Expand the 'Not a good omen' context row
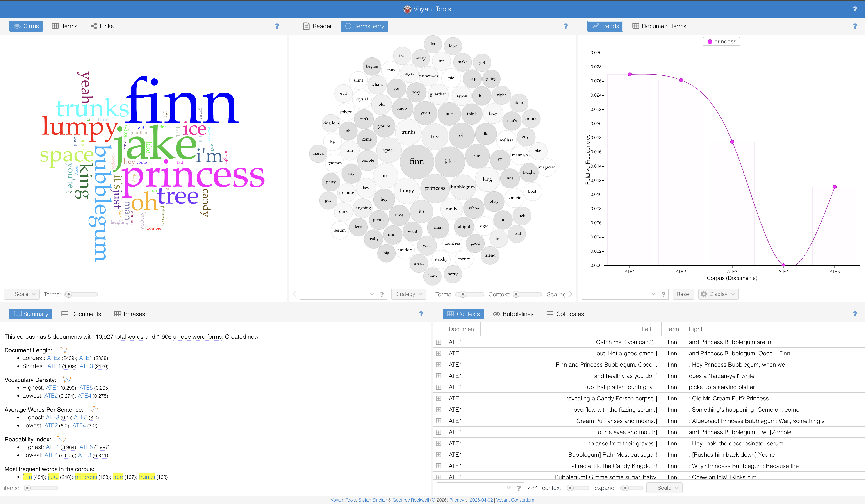Screen dimensions: 865x504 [x=438, y=353]
